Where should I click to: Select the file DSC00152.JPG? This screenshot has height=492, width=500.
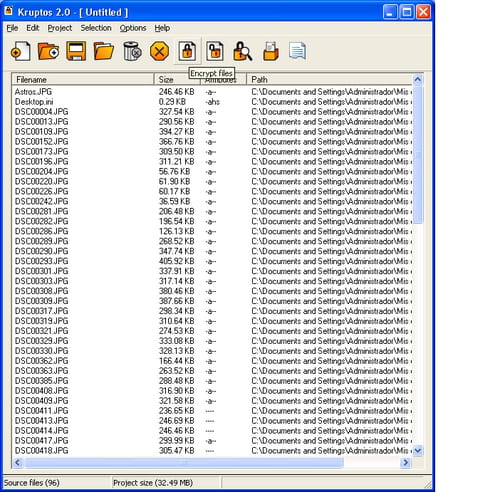point(42,142)
